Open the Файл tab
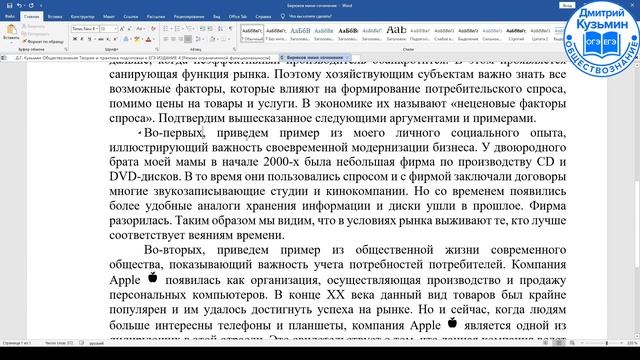Image resolution: width=640 pixels, height=360 pixels. coord(10,17)
